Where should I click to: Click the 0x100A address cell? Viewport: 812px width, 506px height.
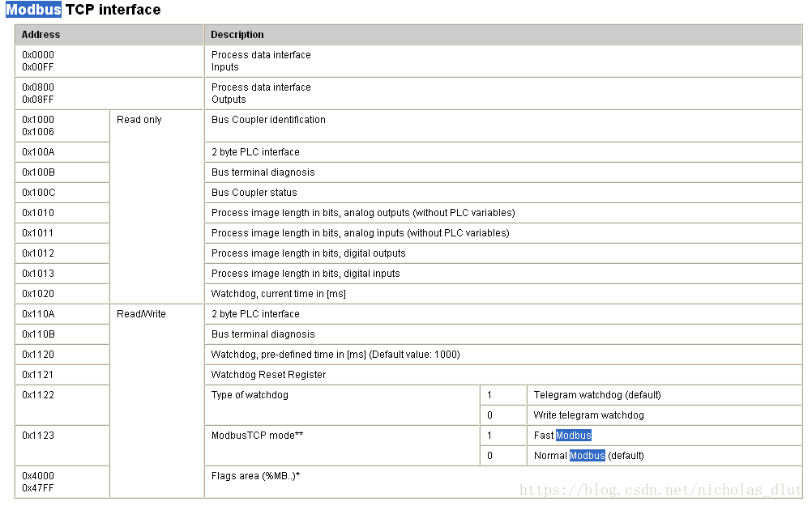[38, 152]
